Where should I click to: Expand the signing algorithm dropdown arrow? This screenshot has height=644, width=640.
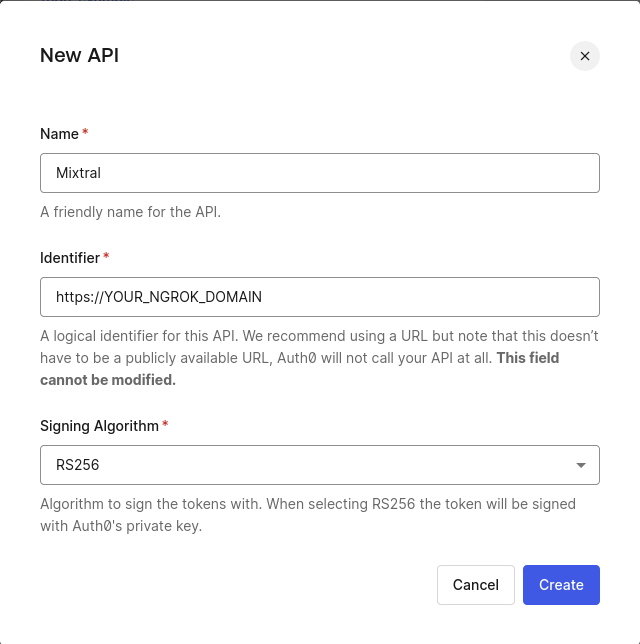[x=581, y=465]
